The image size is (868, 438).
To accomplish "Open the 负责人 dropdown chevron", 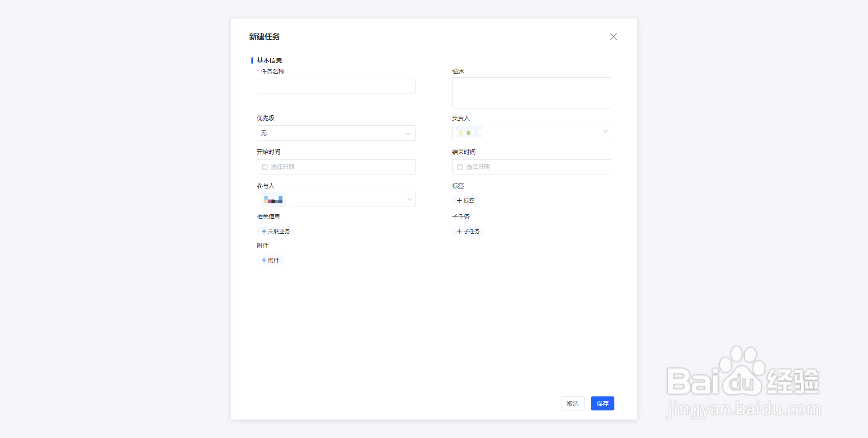I will [x=605, y=132].
